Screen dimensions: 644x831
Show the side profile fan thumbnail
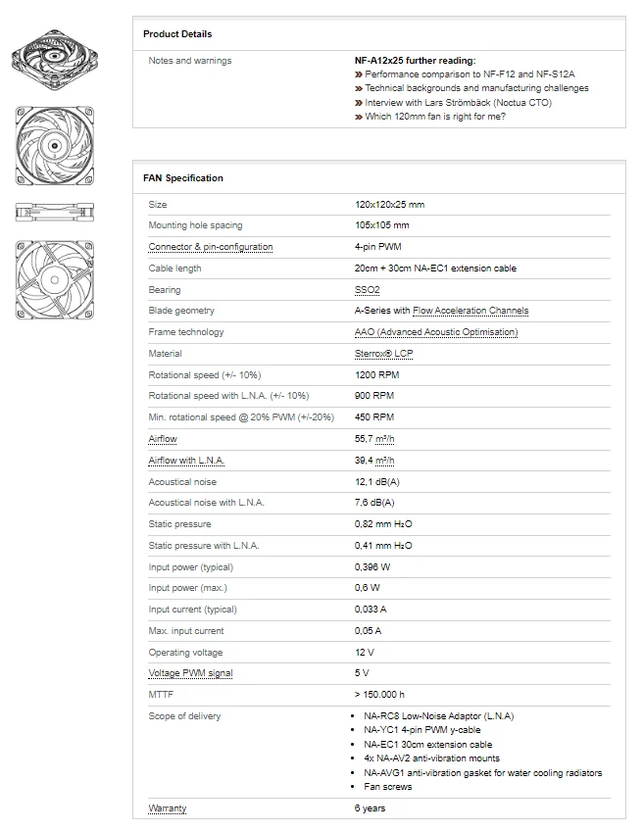point(55,210)
